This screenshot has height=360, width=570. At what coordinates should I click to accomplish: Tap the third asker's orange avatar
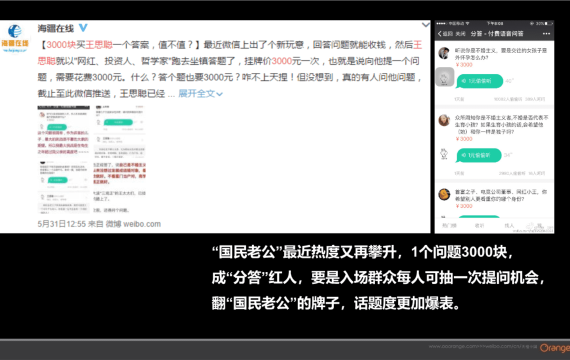point(444,195)
